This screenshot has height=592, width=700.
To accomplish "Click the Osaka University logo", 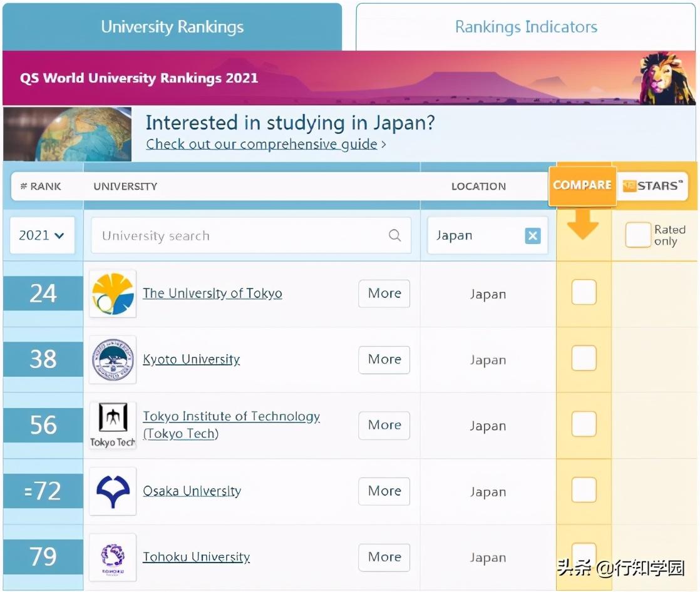I will click(113, 491).
